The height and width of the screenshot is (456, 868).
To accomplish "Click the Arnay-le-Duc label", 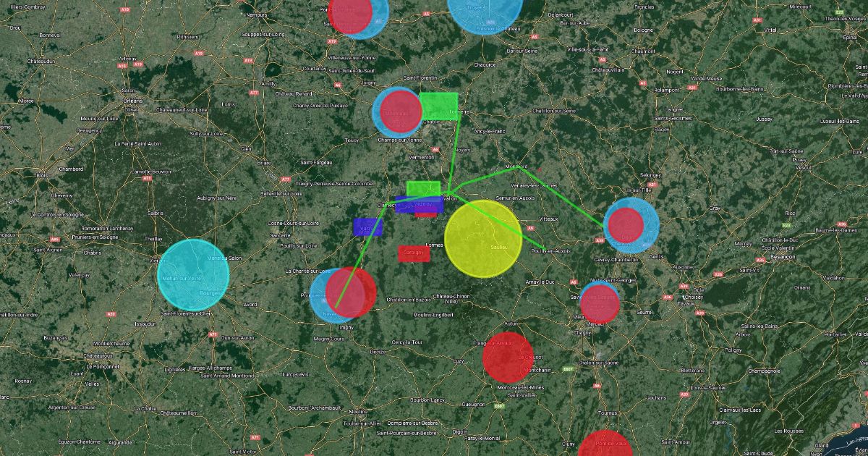I will tap(540, 282).
